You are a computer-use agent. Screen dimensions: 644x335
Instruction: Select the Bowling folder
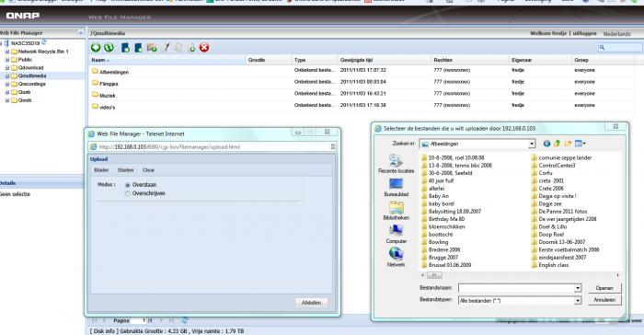click(x=435, y=242)
